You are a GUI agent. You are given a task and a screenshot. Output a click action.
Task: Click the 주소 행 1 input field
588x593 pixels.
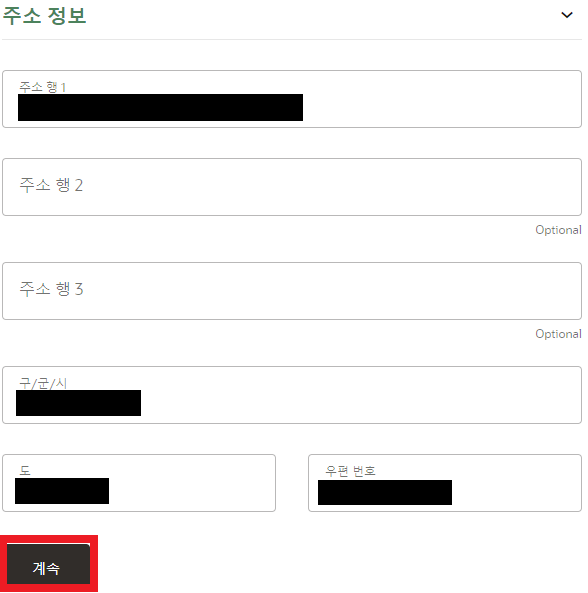(x=292, y=99)
